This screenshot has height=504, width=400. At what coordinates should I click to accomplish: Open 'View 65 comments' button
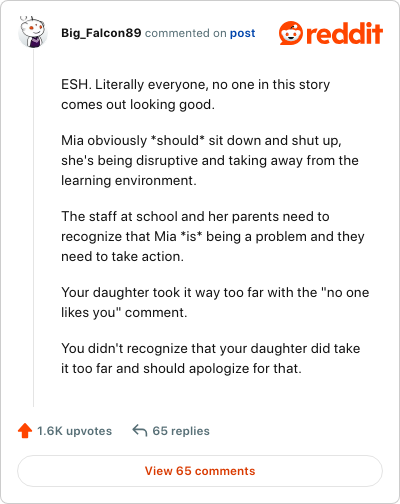point(200,471)
